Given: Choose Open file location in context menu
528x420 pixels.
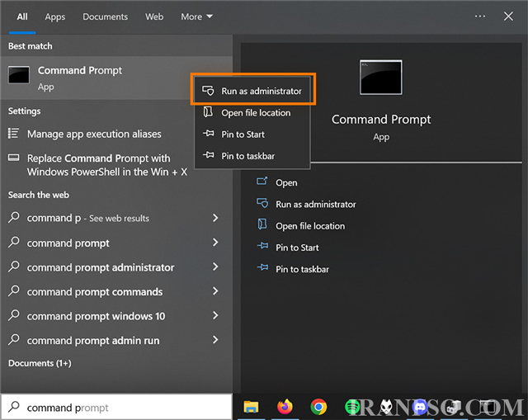Looking at the screenshot, I should (252, 112).
